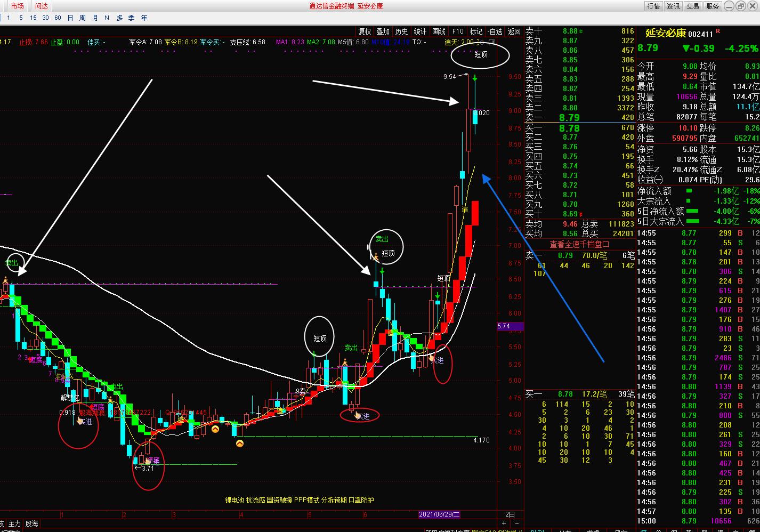Click the minus zoom-out chart button
The image size is (760, 532).
(x=516, y=523)
